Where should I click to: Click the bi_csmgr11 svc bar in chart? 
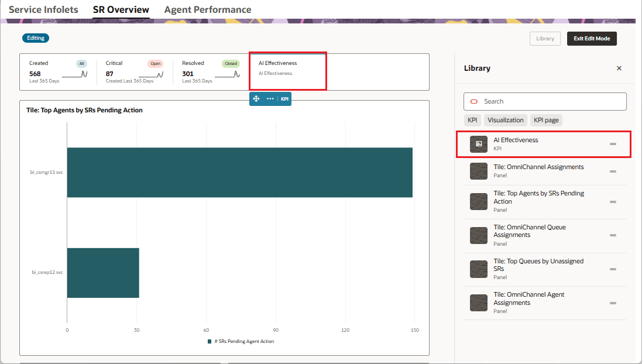(240, 173)
